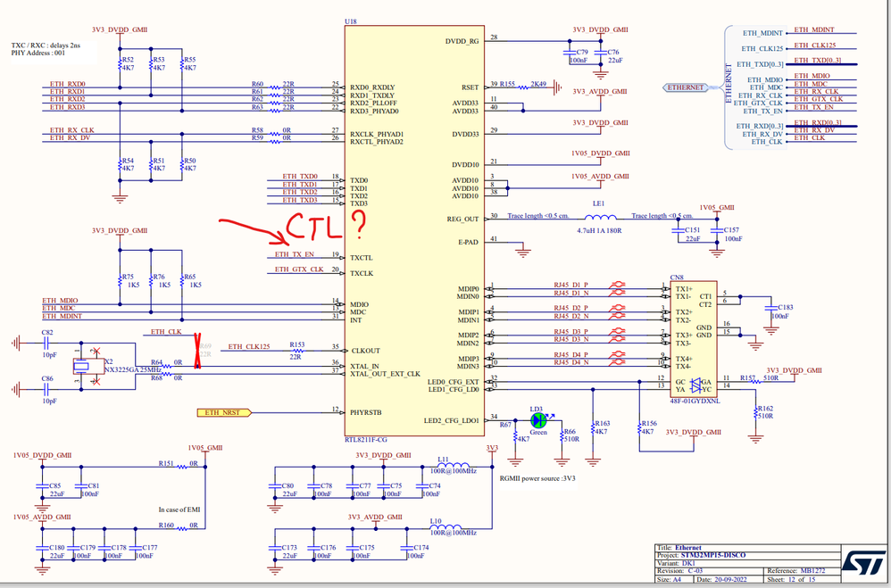Viewport: 891px width, 588px height.
Task: Select resistor label R162
Action: tap(765, 409)
